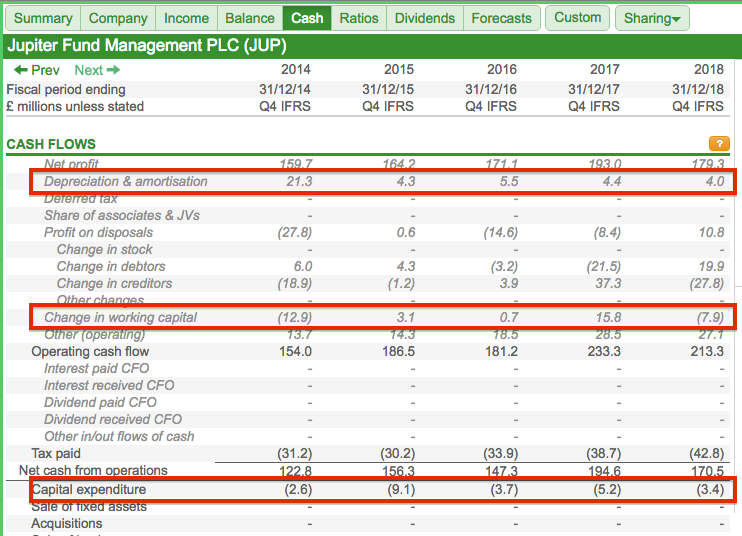Switch to the Forecasts tab
Image resolution: width=742 pixels, height=536 pixels.
(x=502, y=18)
